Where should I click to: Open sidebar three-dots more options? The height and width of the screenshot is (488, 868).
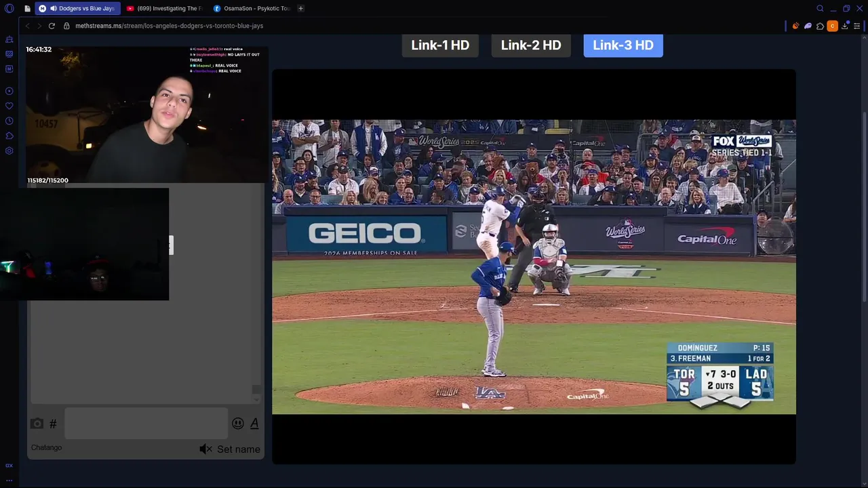pyautogui.click(x=9, y=480)
